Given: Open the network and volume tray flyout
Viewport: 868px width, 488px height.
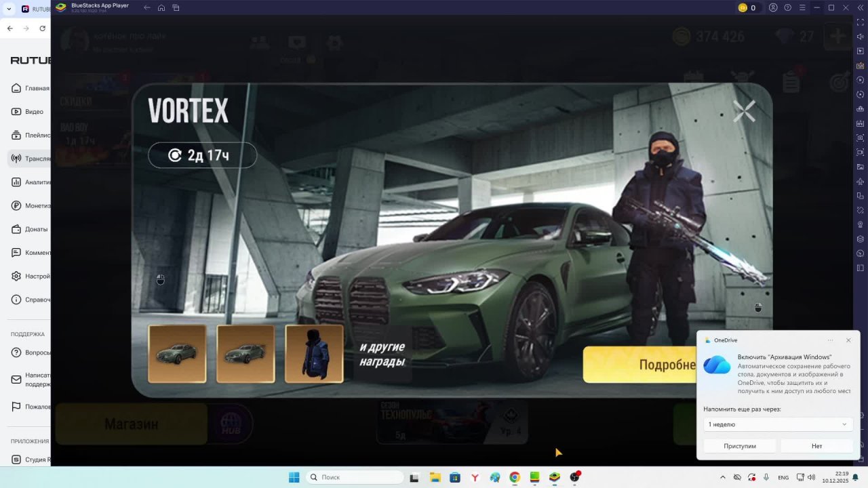Looking at the screenshot, I should (x=806, y=477).
